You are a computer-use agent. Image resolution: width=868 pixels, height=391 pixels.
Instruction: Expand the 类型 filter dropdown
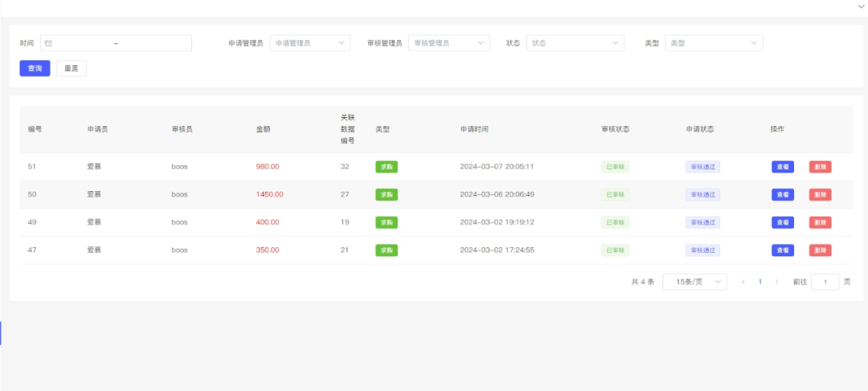click(714, 43)
